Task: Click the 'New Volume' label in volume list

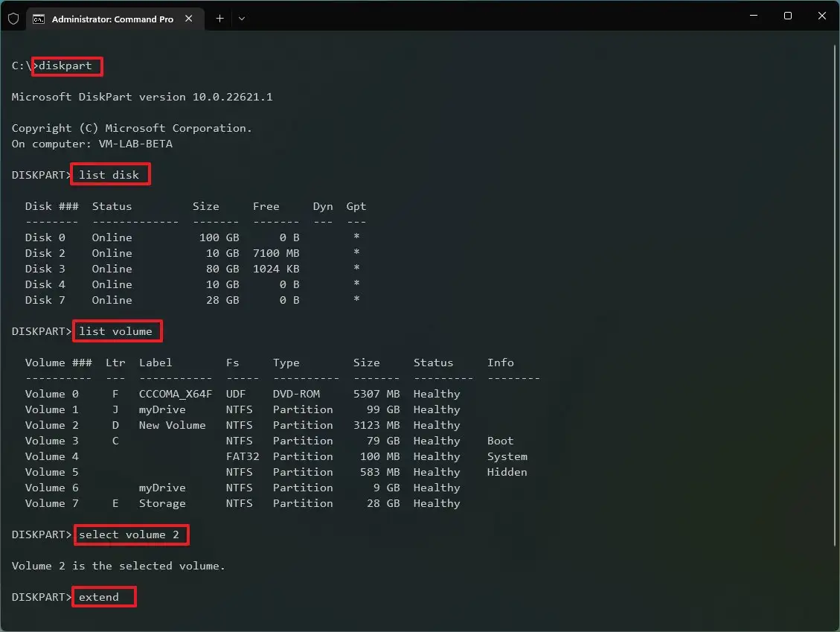Action: click(x=172, y=425)
